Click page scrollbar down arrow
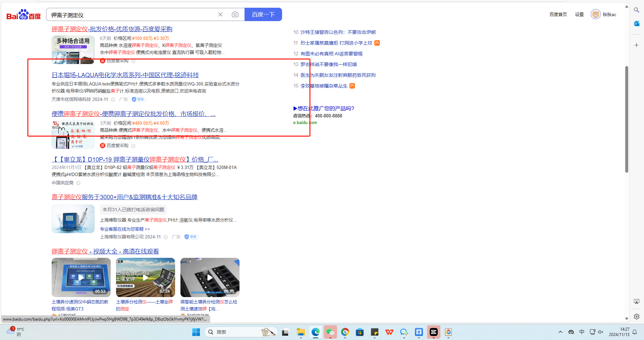Viewport: 644px width, 340px height. coord(627,319)
